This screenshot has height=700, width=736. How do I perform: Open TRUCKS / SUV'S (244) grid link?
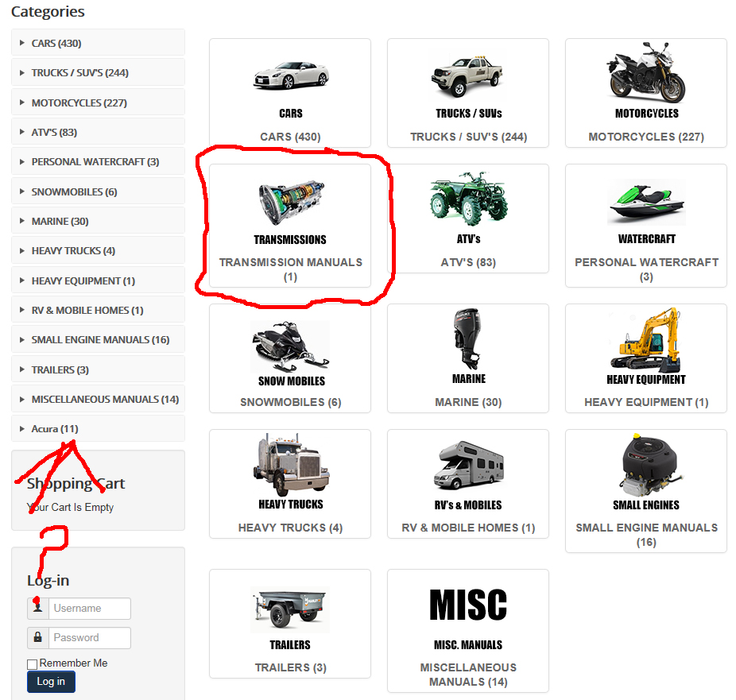pyautogui.click(x=468, y=137)
